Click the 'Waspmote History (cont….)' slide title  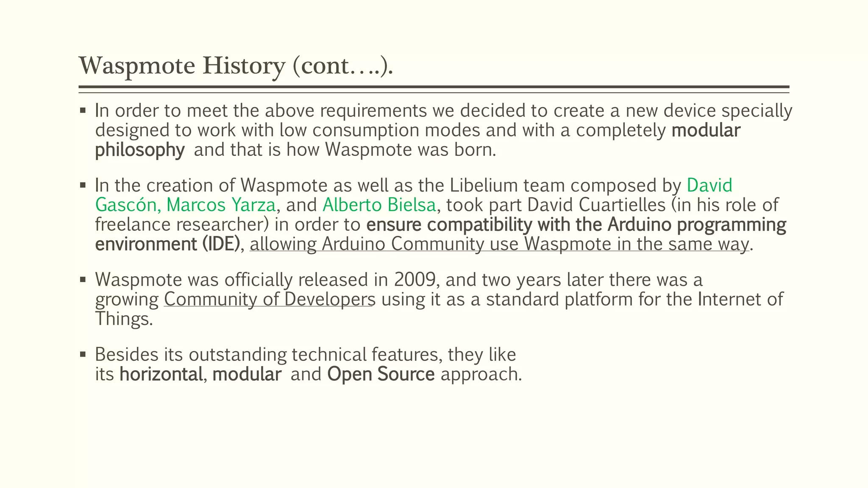[x=236, y=66]
